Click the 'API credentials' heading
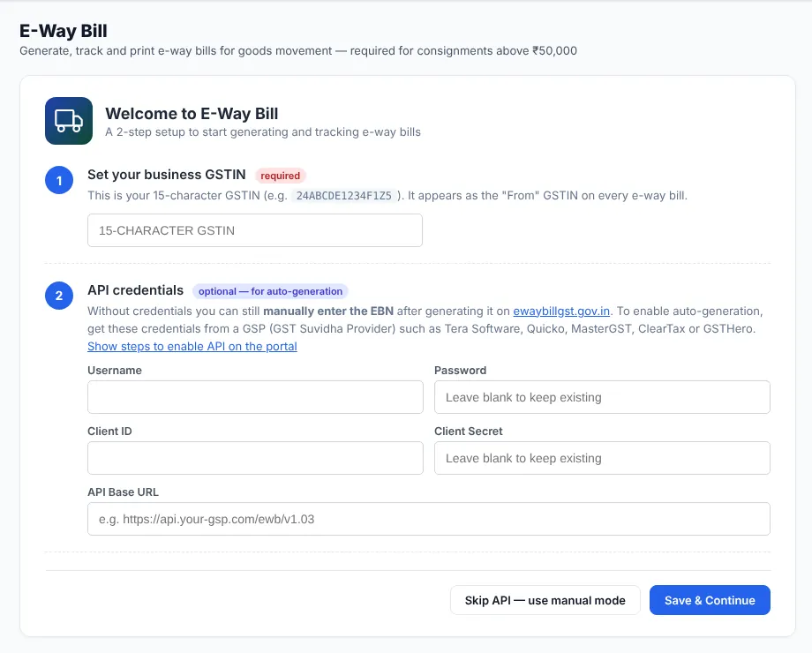Image resolution: width=812 pixels, height=653 pixels. (136, 290)
